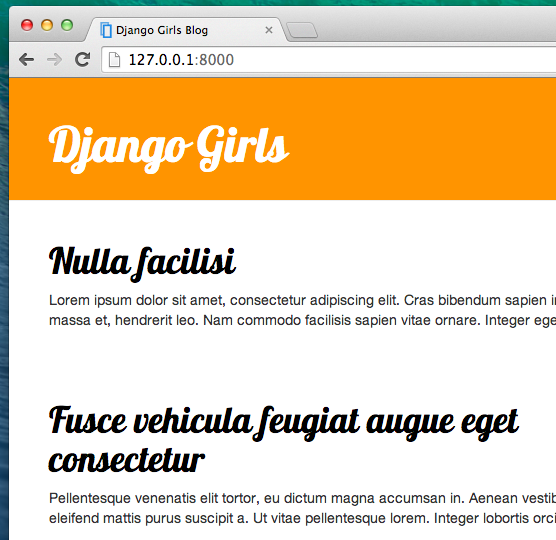This screenshot has width=556, height=540.
Task: Click the green zoom window button
Action: [67, 26]
